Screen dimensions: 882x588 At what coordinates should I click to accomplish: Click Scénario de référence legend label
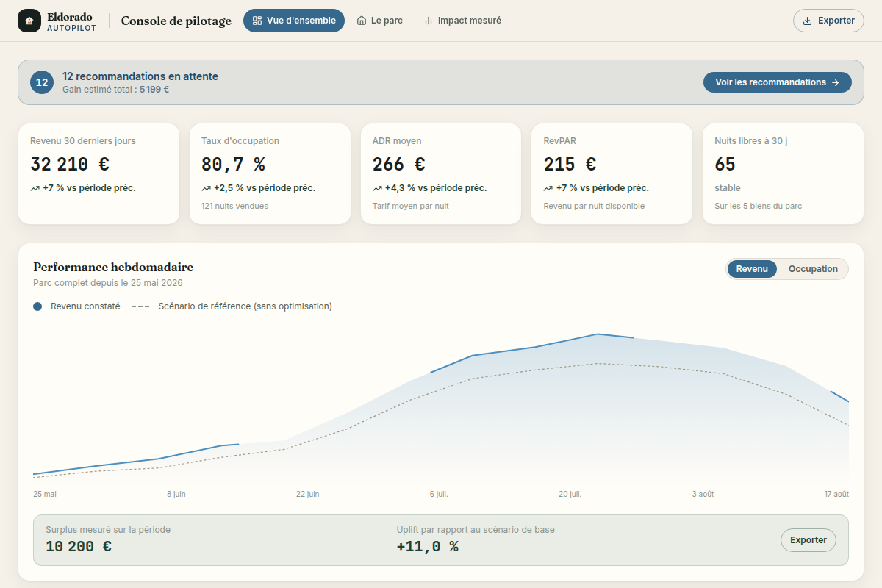pos(245,306)
